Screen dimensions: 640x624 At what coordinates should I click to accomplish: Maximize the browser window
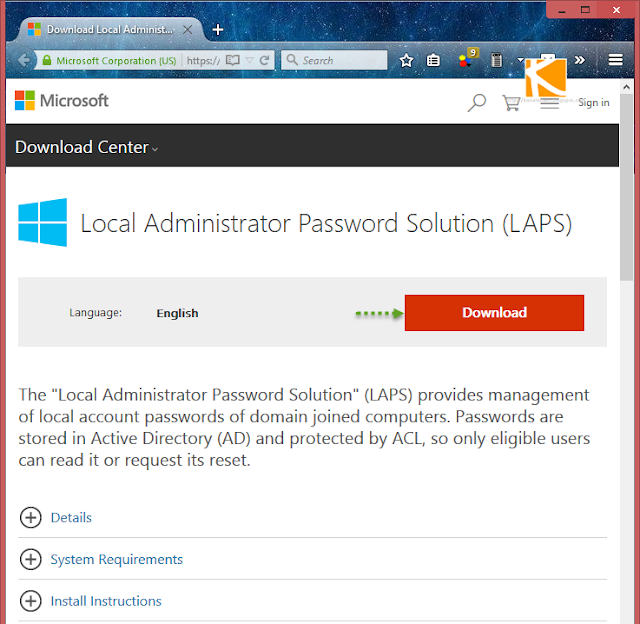pyautogui.click(x=585, y=10)
